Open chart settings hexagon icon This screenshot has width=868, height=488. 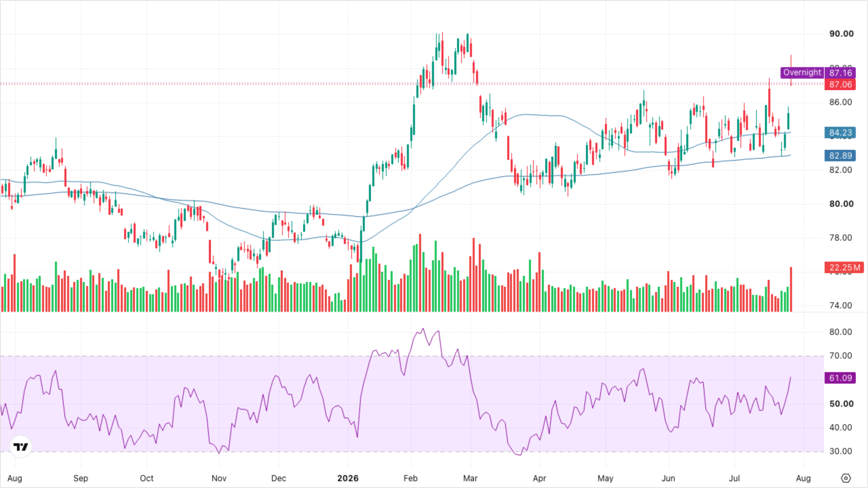pyautogui.click(x=846, y=478)
